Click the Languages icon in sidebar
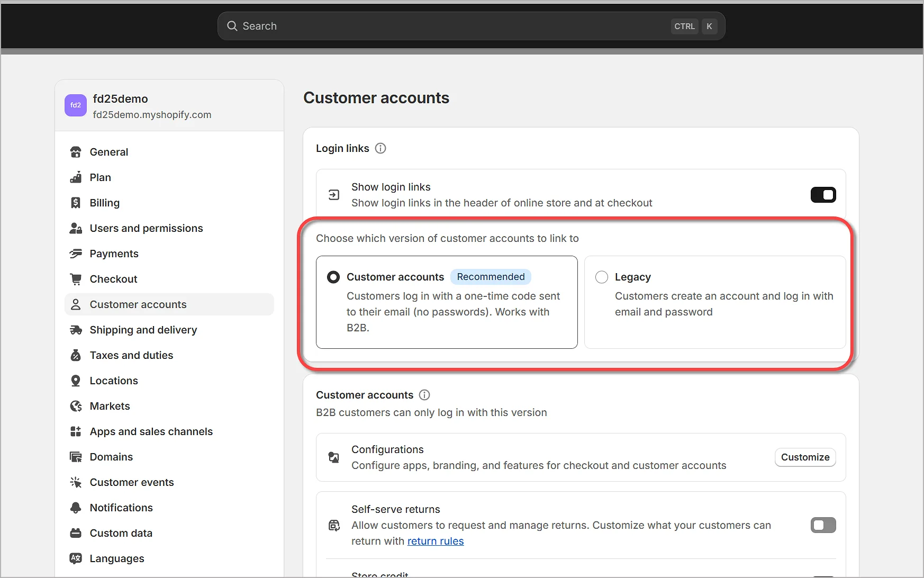 [x=76, y=558]
